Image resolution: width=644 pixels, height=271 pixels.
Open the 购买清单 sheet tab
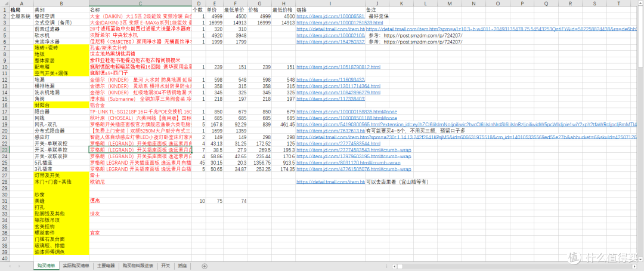pyautogui.click(x=45, y=266)
